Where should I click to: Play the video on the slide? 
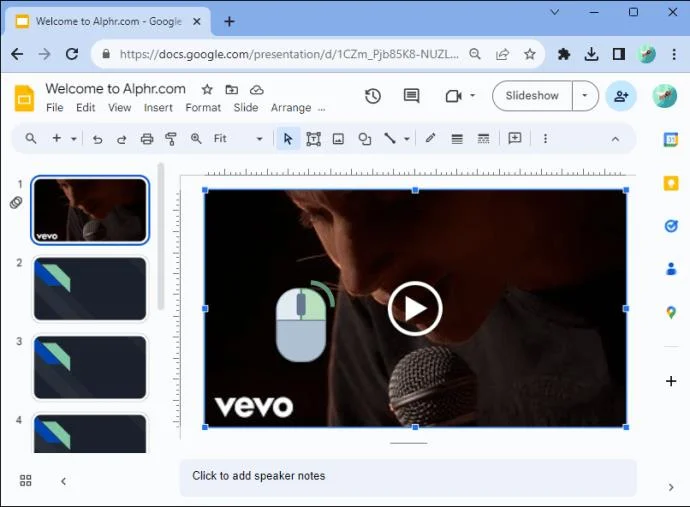415,309
